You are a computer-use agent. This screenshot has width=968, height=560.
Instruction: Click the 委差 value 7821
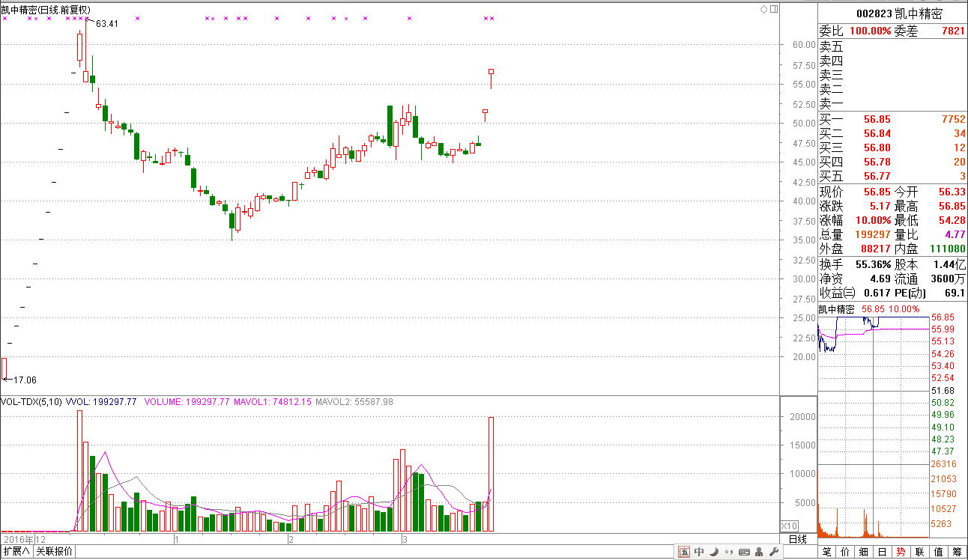(x=953, y=31)
